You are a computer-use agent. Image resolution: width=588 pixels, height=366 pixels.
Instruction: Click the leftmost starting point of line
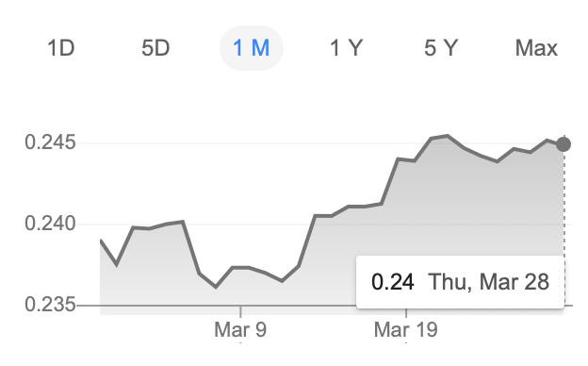click(x=101, y=241)
